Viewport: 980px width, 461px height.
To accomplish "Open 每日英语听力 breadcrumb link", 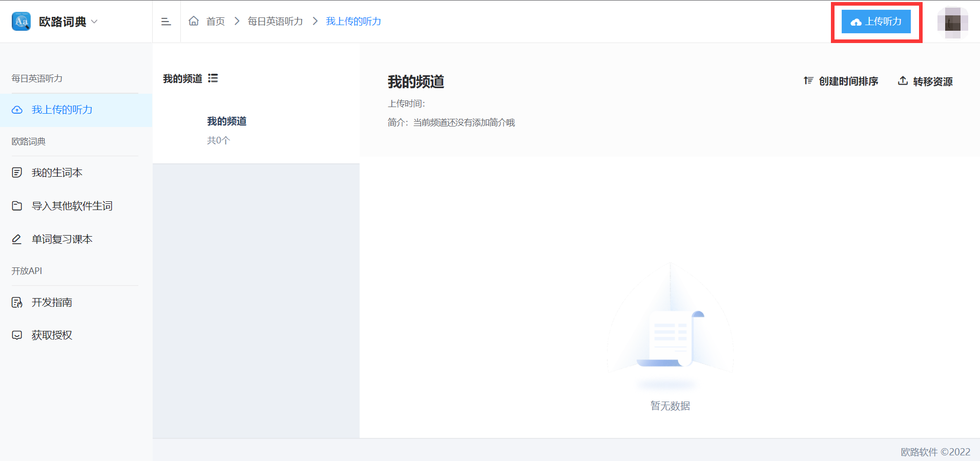I will [275, 22].
